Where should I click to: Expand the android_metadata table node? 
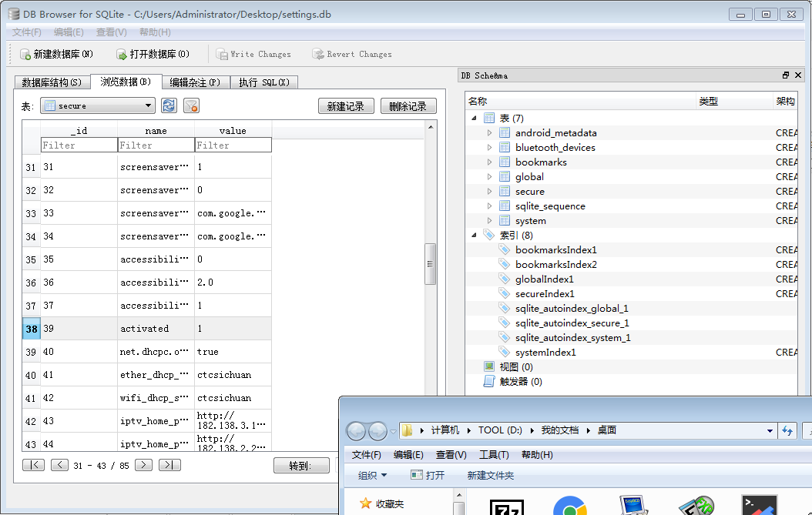click(x=489, y=133)
